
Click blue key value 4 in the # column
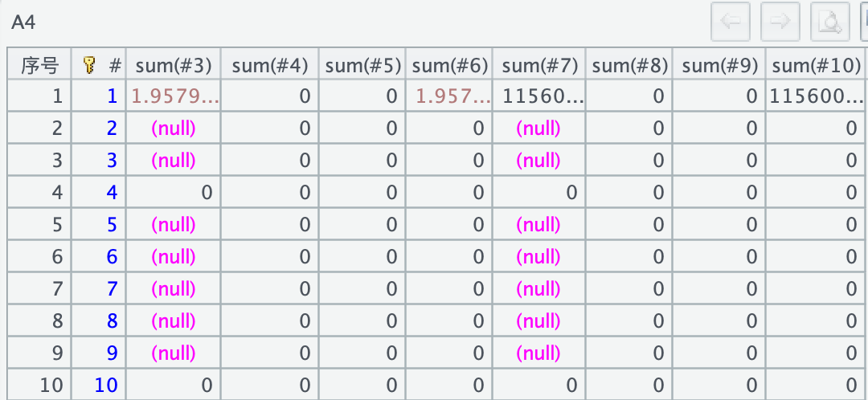coord(111,193)
